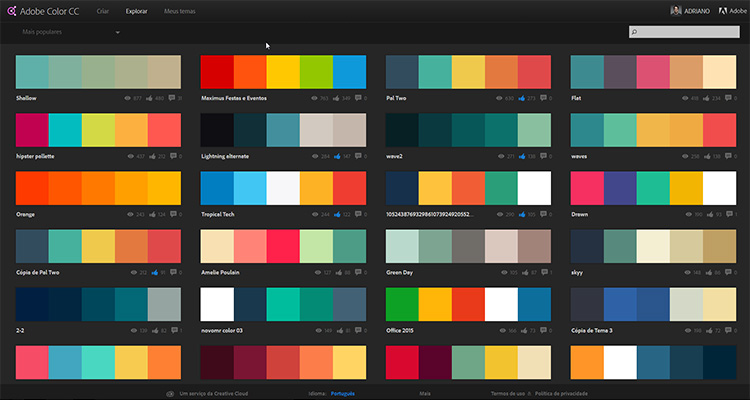Expand the Mais menu in footer
Image resolution: width=750 pixels, height=400 pixels.
click(x=425, y=394)
